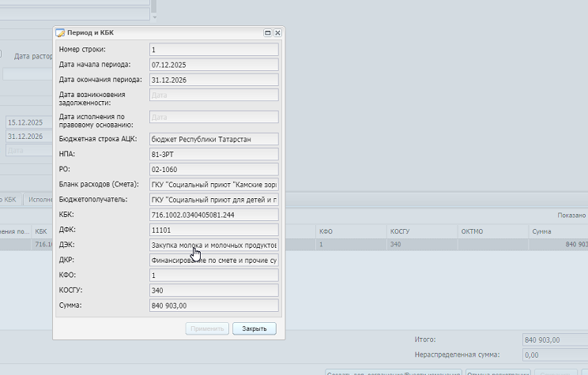The height and width of the screenshot is (375, 588).
Task: Click the КОСГУ field with 340
Action: pos(214,291)
